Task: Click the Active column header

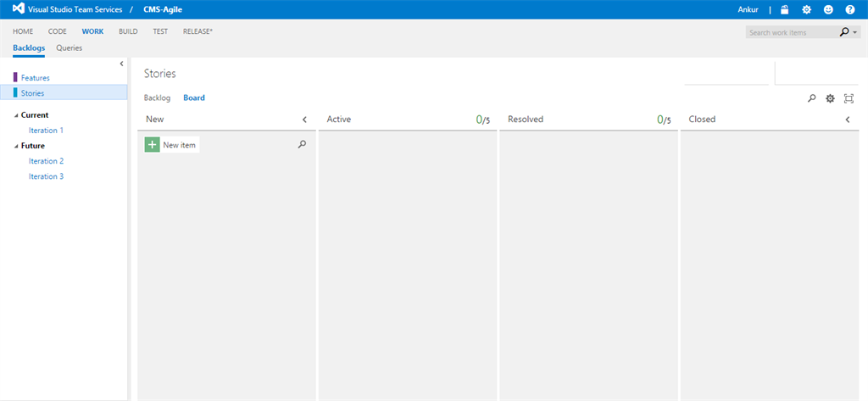Action: [x=339, y=119]
